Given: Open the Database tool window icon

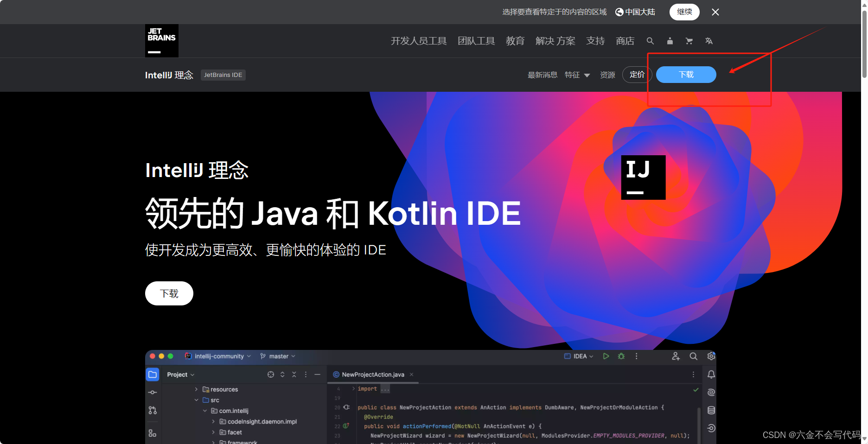Looking at the screenshot, I should (711, 410).
